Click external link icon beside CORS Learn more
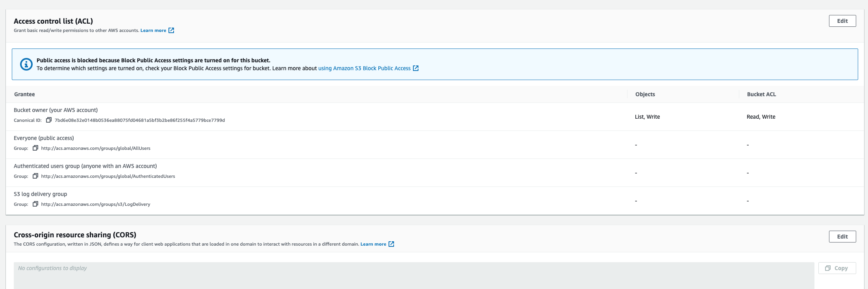Viewport: 868px width, 289px height. (391, 244)
